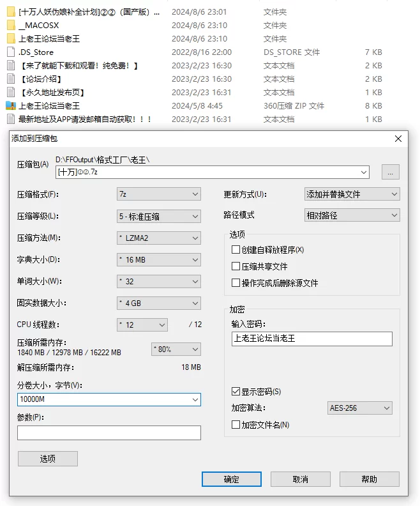Image resolution: width=420 pixels, height=506 pixels.
Task: Click the date 2024/8/6 23:01
Action: [199, 12]
